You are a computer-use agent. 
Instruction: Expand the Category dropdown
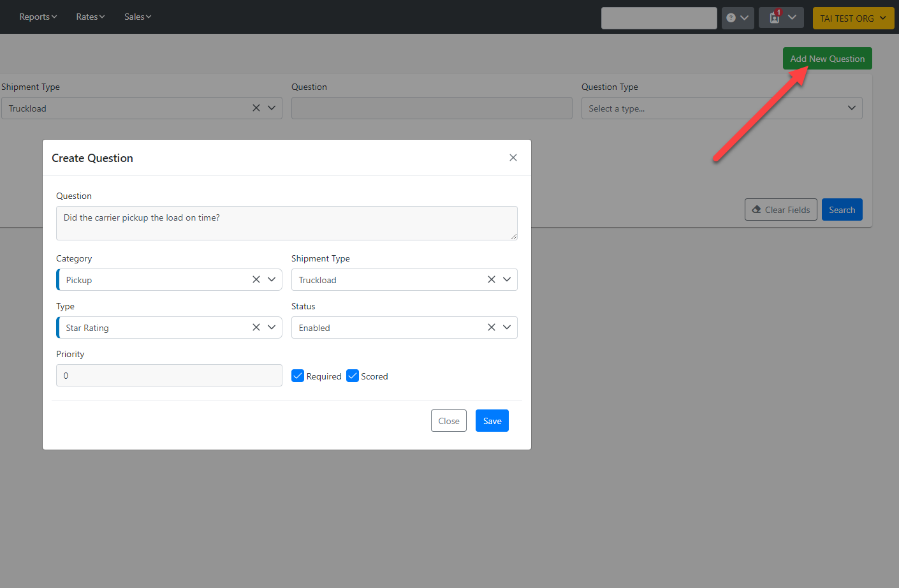(272, 279)
